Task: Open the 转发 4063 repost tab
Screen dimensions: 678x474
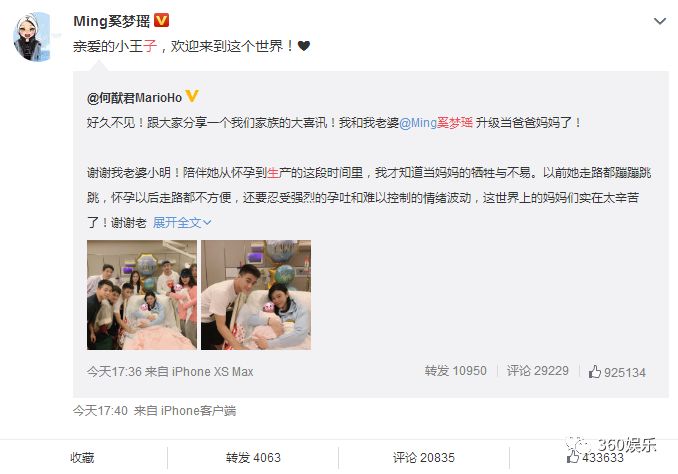Action: pos(253,458)
